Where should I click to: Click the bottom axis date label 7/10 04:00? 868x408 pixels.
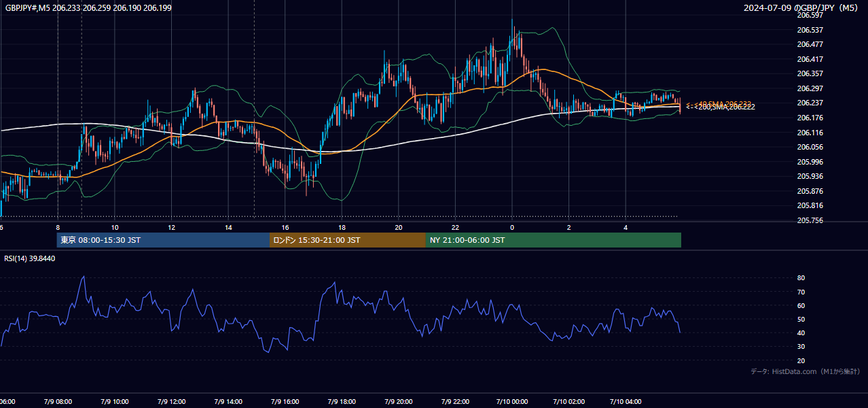626,402
